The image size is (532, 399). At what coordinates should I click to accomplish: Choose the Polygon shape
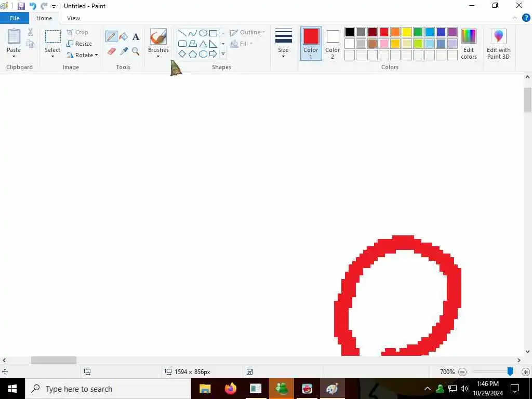(192, 44)
